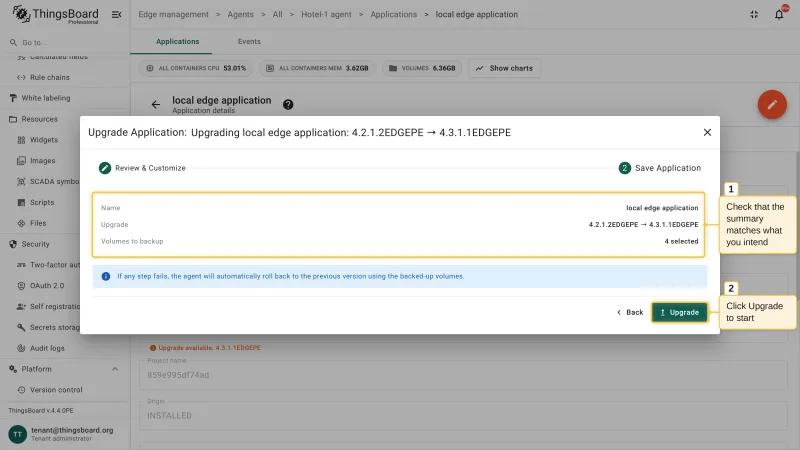Screen dimensions: 800x450
Task: Click the ThingsBoard logo
Action: click(x=55, y=15)
